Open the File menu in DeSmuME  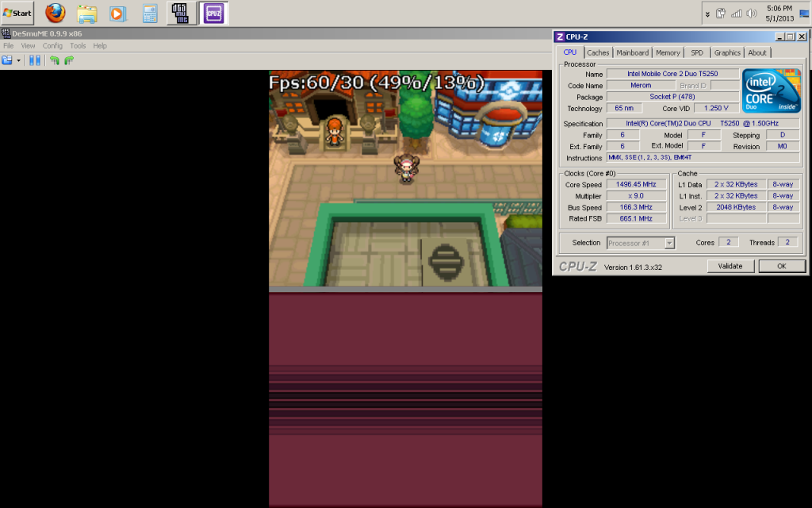click(8, 45)
